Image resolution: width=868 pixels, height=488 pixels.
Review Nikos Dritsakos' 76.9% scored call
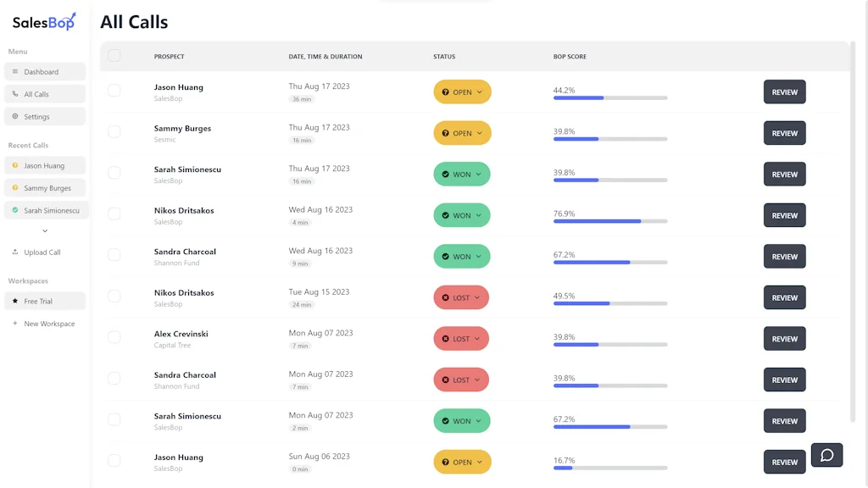pyautogui.click(x=784, y=215)
